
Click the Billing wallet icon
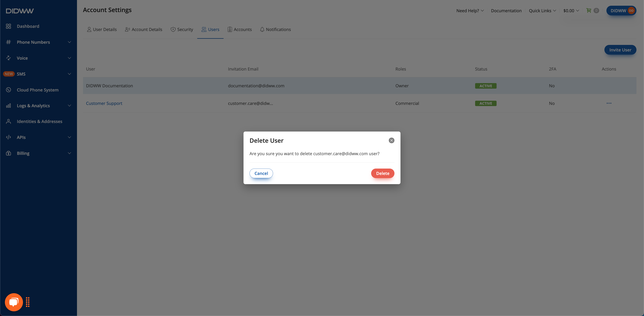[9, 153]
